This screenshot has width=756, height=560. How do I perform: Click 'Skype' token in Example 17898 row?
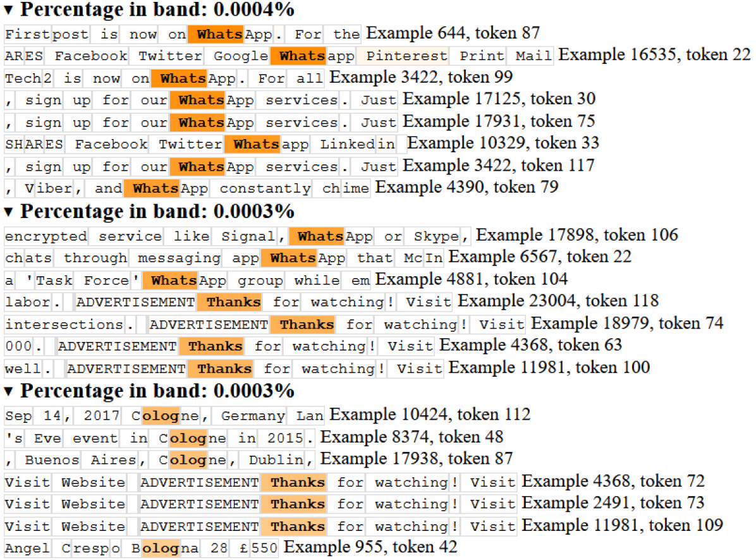432,236
